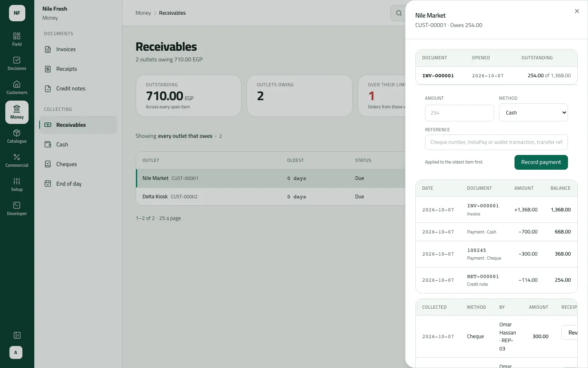Image resolution: width=588 pixels, height=368 pixels.
Task: Click invoice INV-000001 in the outstanding table
Action: pyautogui.click(x=438, y=76)
